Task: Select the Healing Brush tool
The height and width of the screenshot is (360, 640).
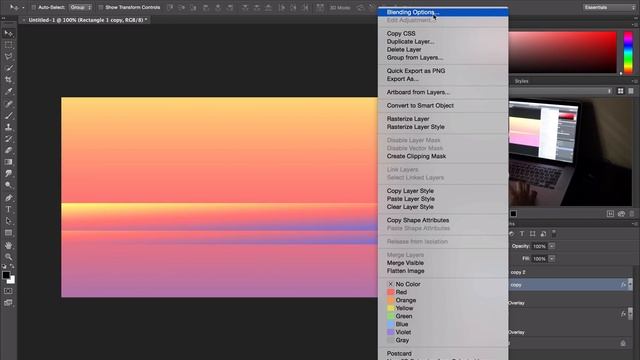Action: [x=9, y=104]
